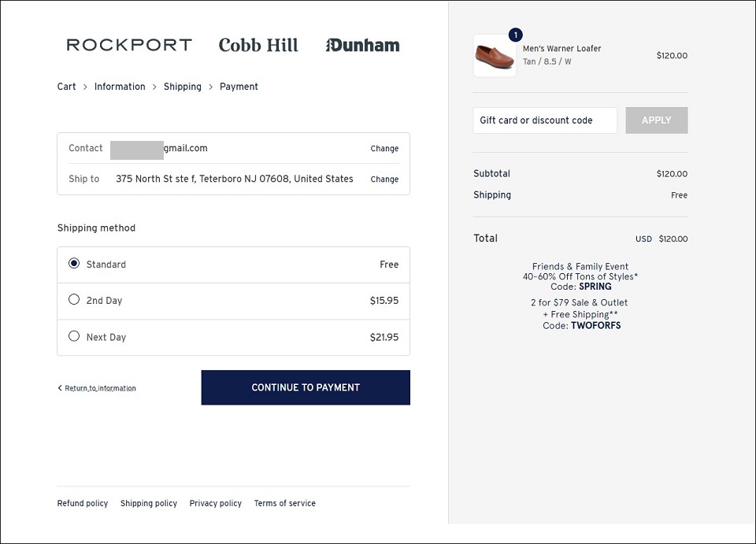Click the Rockport brand logo
This screenshot has width=756, height=544.
tap(129, 45)
